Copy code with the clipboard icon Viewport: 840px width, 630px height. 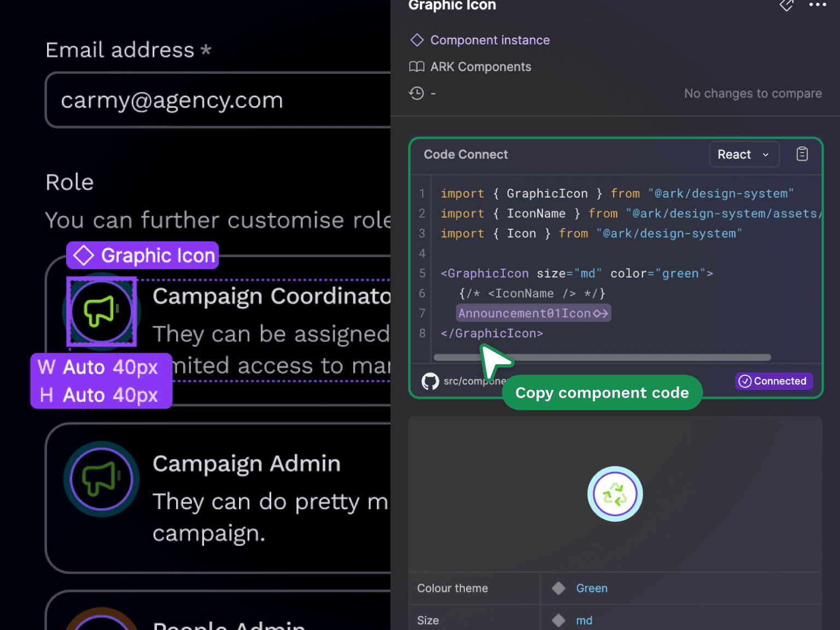802,154
